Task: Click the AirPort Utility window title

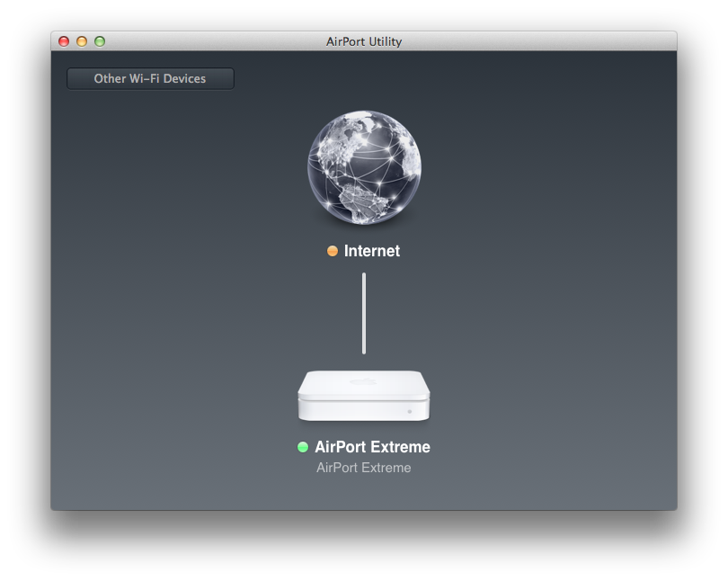Action: [364, 41]
